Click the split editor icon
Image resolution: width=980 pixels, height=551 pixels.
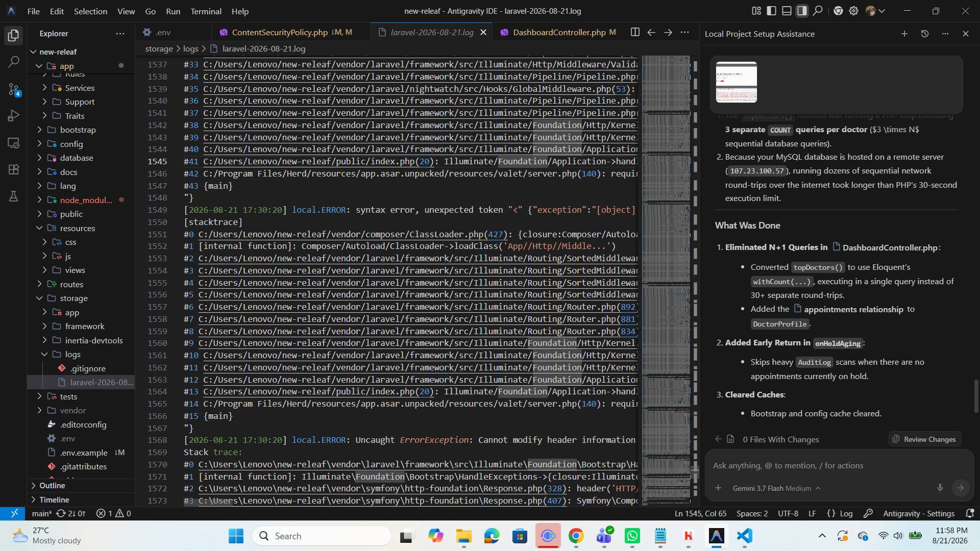pos(634,32)
